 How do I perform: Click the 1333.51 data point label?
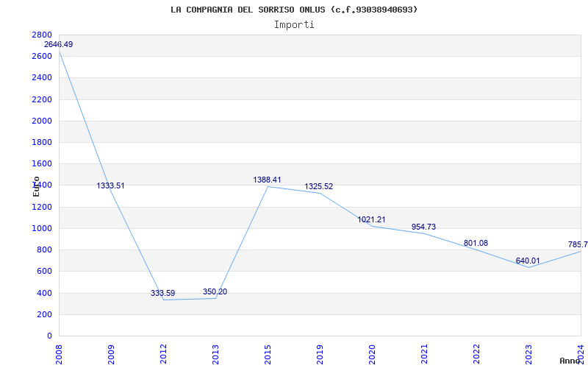click(x=111, y=185)
